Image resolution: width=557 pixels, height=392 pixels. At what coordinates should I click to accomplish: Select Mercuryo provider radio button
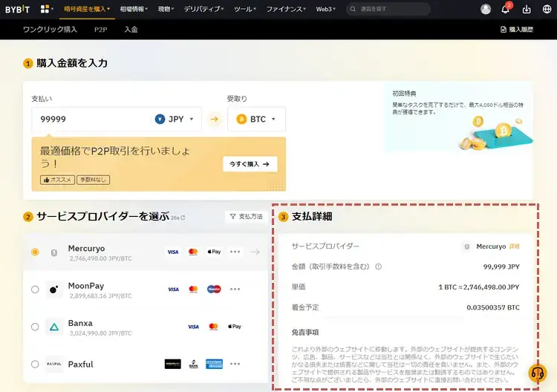tap(35, 252)
